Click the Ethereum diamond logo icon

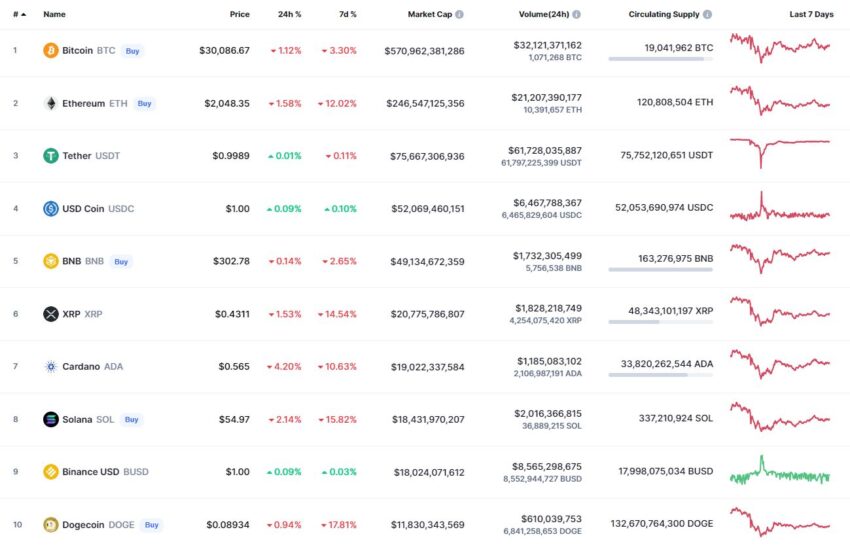50,104
